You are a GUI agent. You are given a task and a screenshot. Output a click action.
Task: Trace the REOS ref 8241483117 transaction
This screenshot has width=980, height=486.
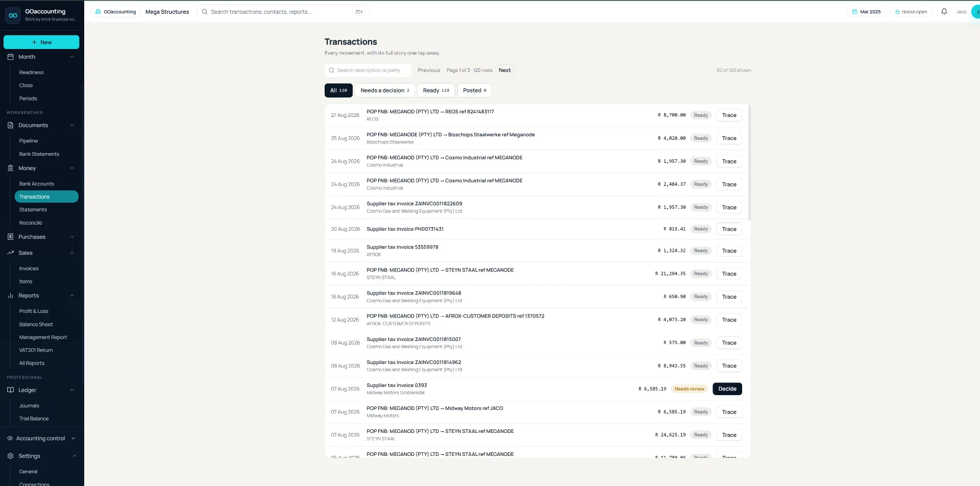click(729, 115)
